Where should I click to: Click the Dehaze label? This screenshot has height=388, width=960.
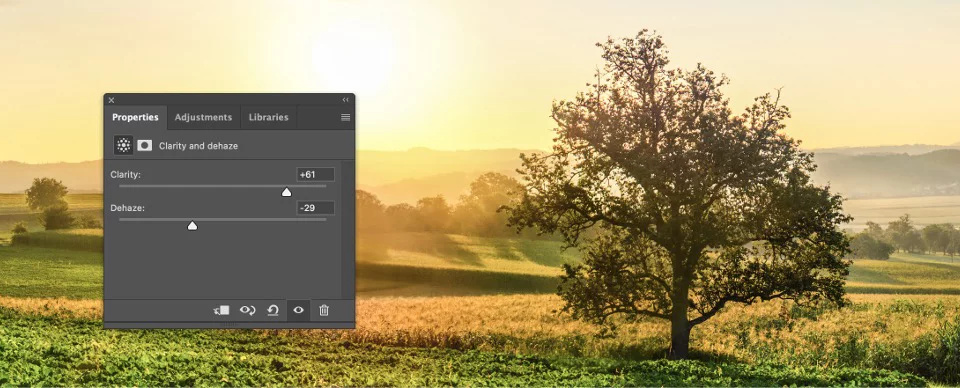[x=126, y=208]
